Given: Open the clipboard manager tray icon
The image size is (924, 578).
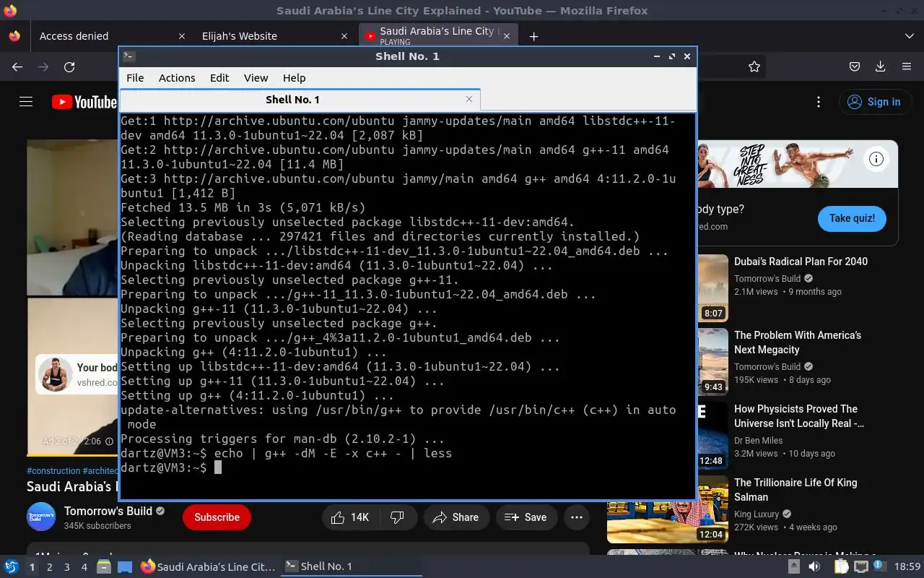Looking at the screenshot, I should (842, 566).
